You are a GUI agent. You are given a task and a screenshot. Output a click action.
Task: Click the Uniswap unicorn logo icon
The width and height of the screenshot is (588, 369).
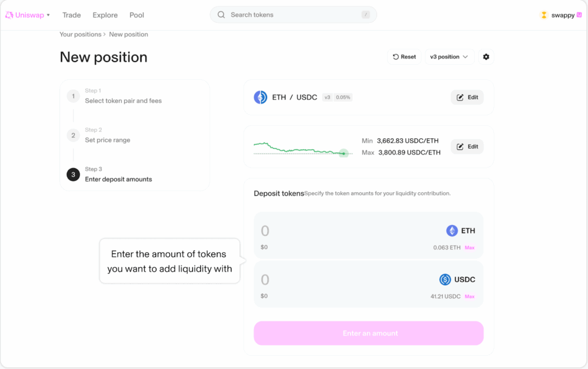point(9,15)
